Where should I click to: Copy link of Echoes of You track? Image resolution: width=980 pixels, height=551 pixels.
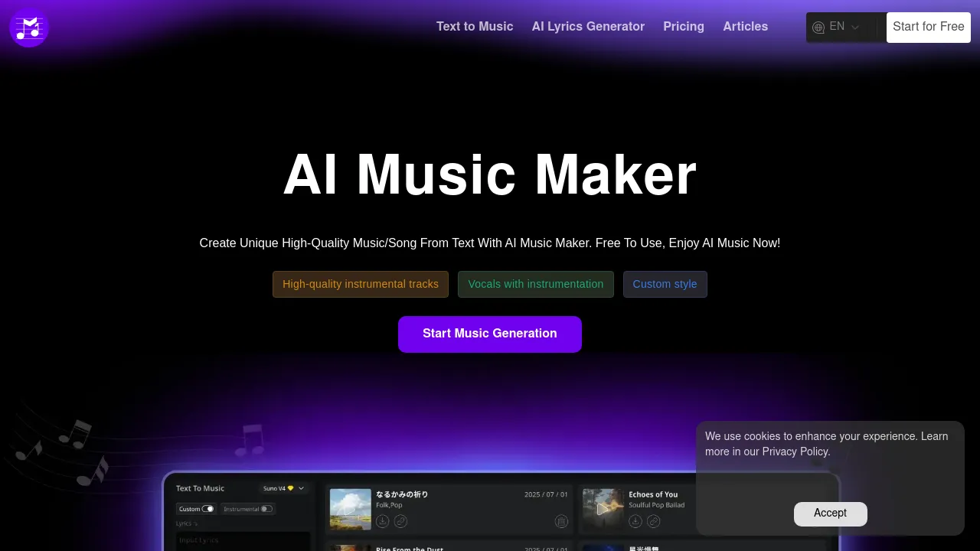(653, 521)
